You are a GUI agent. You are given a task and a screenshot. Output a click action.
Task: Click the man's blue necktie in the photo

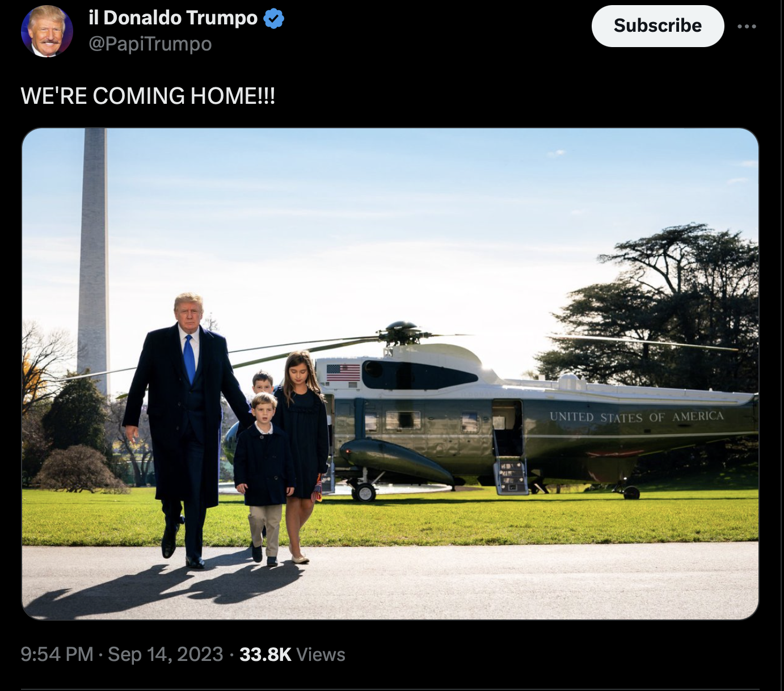pos(189,359)
